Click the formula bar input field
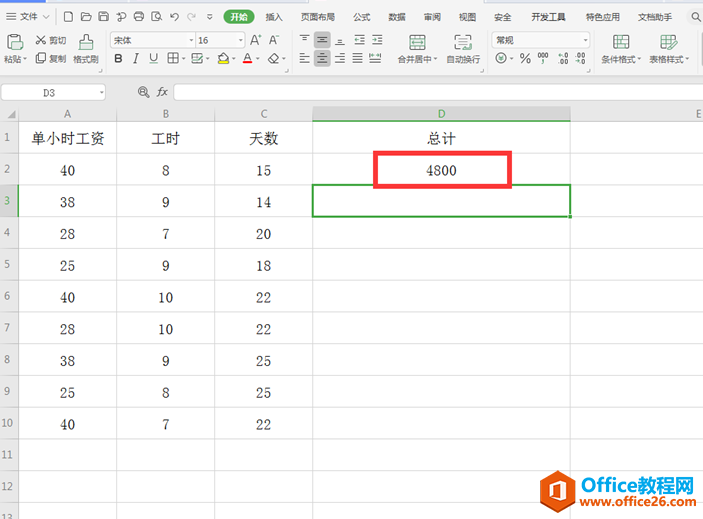Viewport: 703px width, 519px height. (438, 92)
